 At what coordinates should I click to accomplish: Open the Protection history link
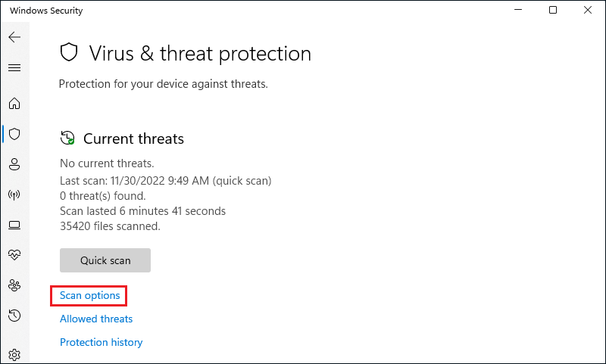[102, 342]
